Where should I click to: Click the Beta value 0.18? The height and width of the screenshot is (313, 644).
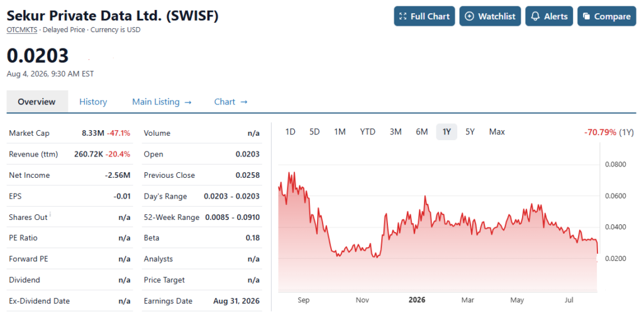pos(253,238)
